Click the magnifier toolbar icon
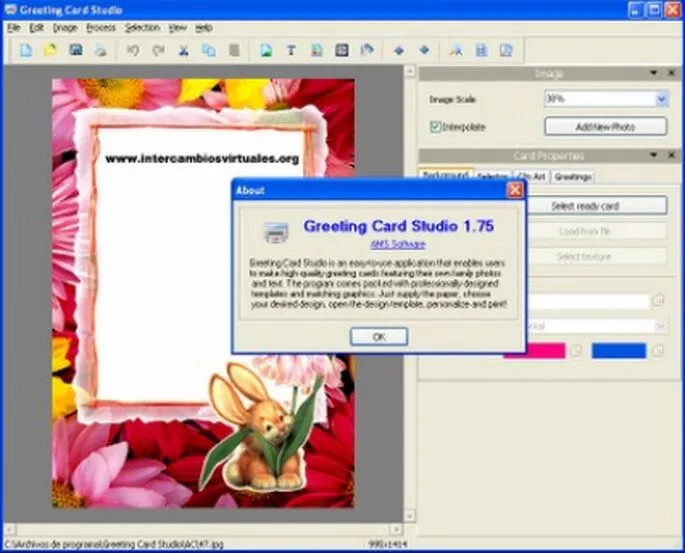 pos(456,50)
